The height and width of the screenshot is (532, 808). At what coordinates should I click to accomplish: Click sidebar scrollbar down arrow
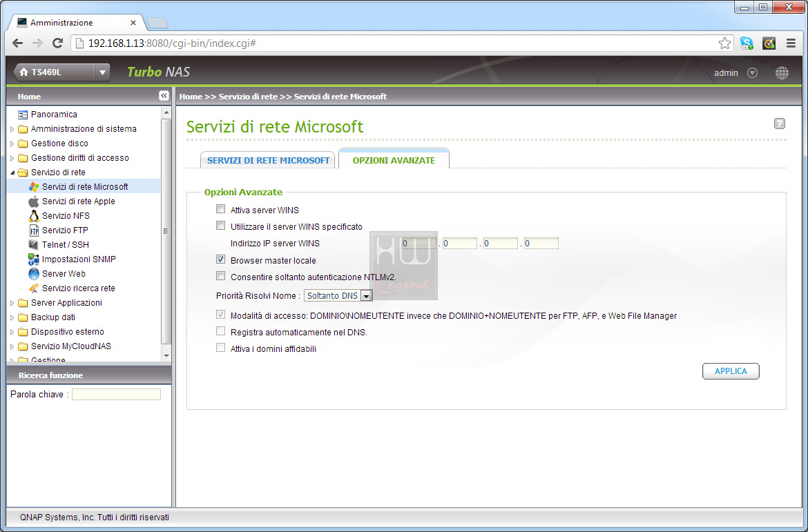point(166,355)
